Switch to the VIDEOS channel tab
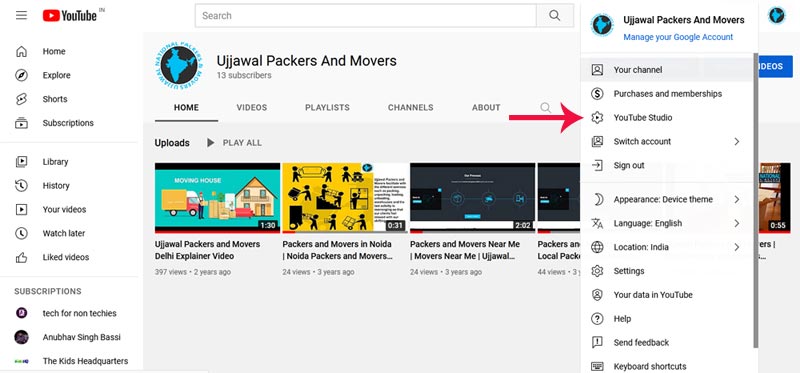 (x=252, y=108)
